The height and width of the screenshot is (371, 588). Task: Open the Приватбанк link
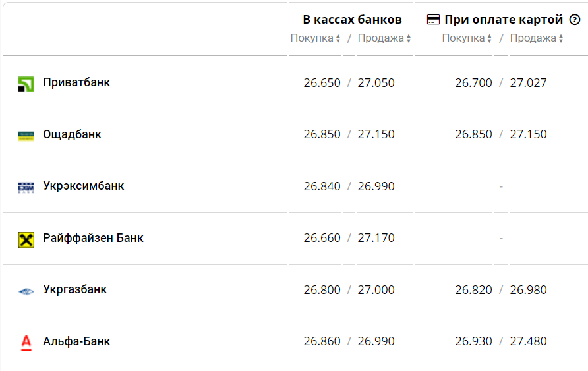[76, 82]
